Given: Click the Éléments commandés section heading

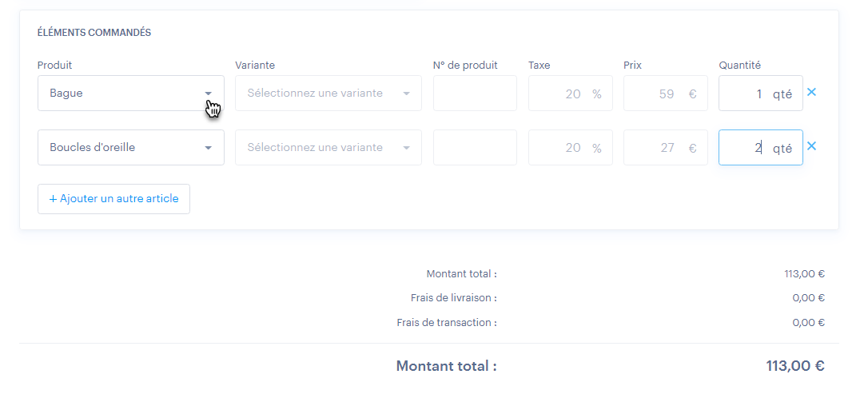Looking at the screenshot, I should [94, 33].
